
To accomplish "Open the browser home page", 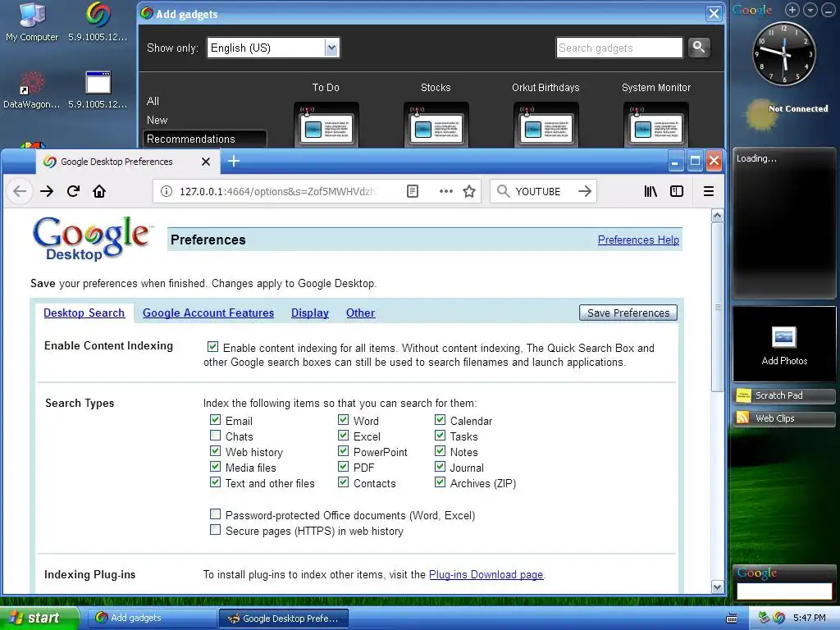I will coord(99,191).
